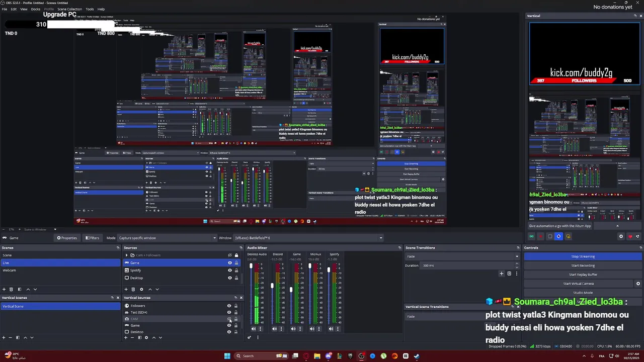Click Start Replay Buffer button
Image resolution: width=644 pixels, height=362 pixels.
tap(583, 275)
